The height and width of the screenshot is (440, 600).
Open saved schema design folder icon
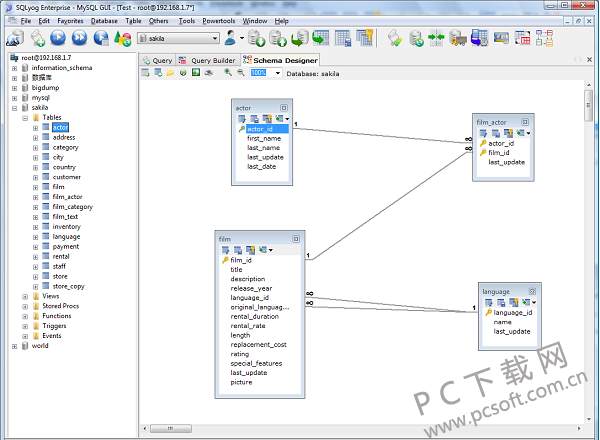point(170,72)
